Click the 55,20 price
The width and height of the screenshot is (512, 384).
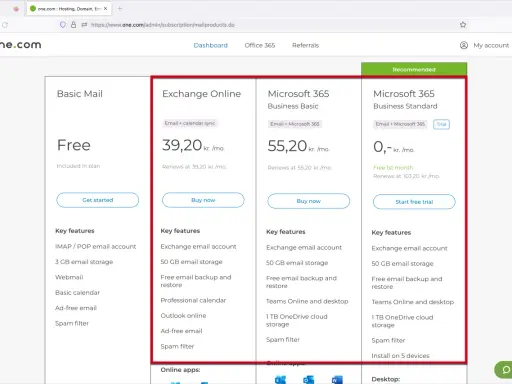[x=287, y=146]
